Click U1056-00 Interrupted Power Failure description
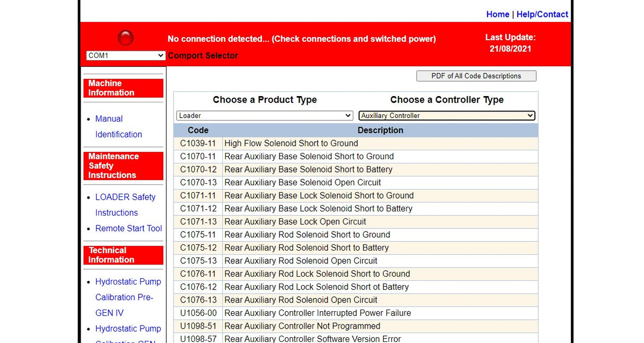Viewport: 644px width, 343px height. tap(317, 313)
